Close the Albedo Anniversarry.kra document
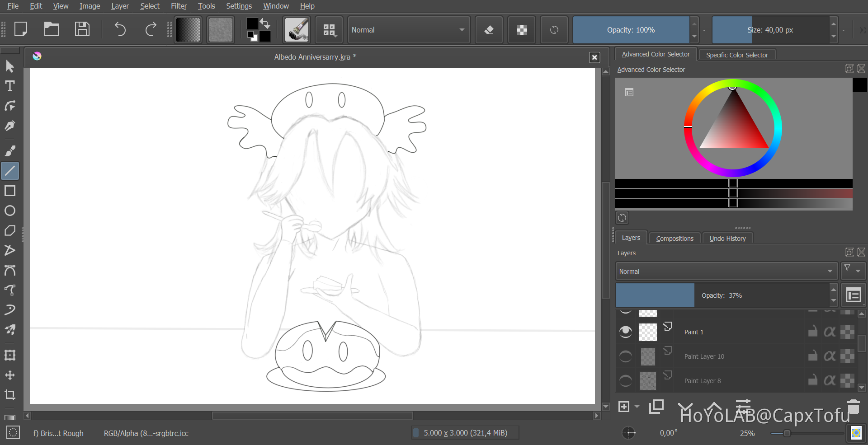Viewport: 868px width, 445px height. (x=594, y=57)
